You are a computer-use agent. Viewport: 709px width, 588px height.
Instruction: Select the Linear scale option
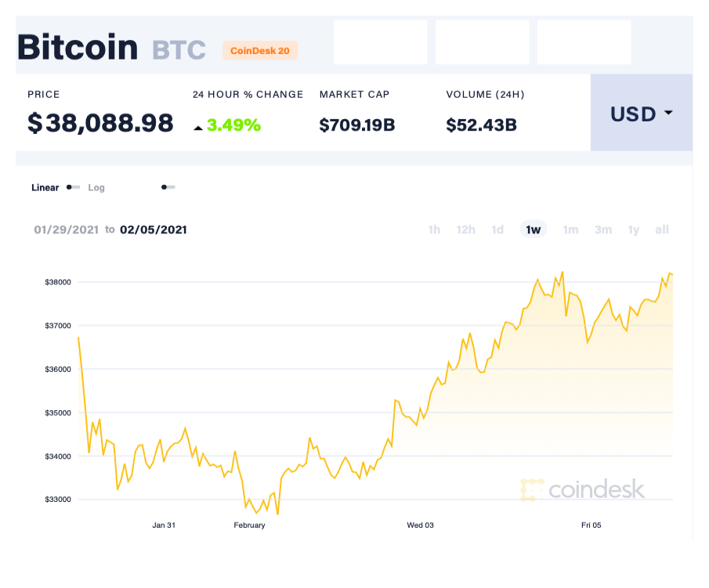pos(43,188)
